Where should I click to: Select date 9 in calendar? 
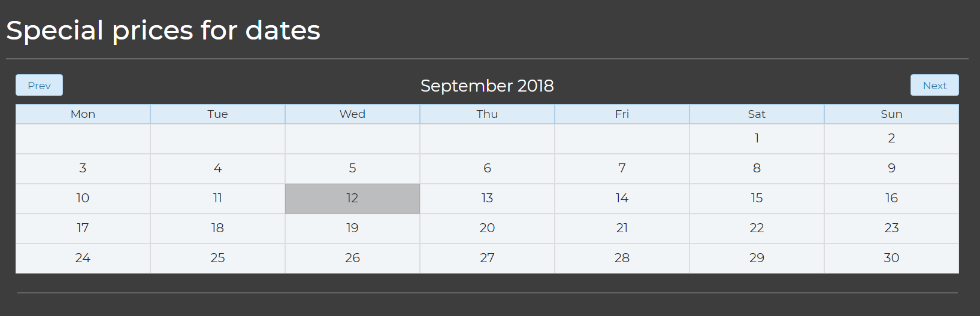click(891, 169)
